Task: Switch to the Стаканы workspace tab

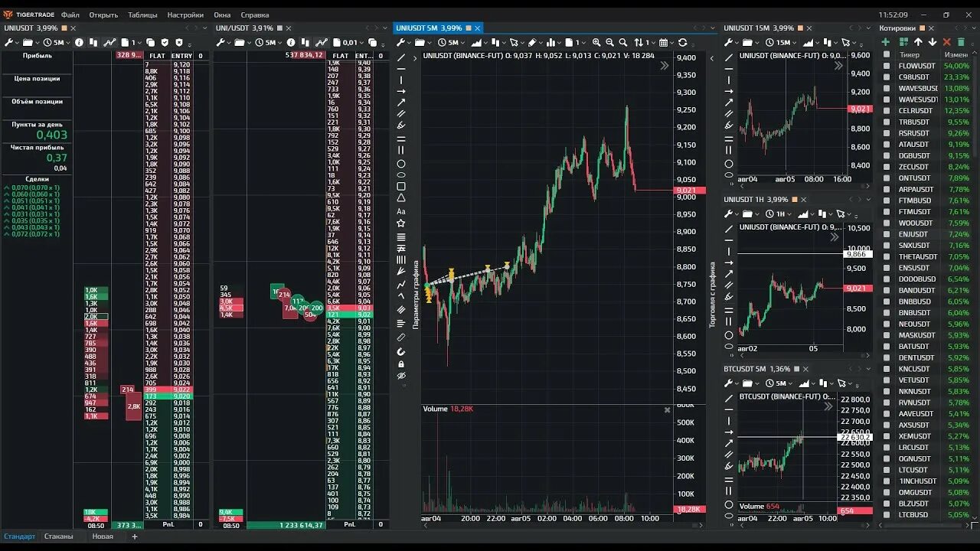Action: 59,536
